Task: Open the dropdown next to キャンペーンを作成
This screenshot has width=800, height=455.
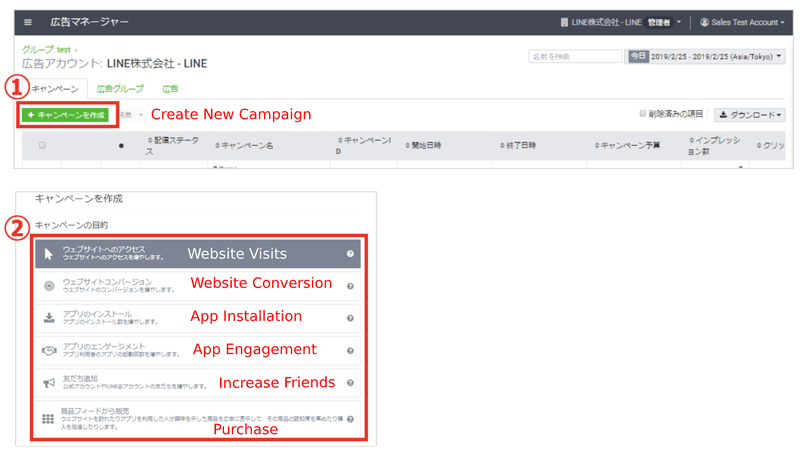Action: 133,115
